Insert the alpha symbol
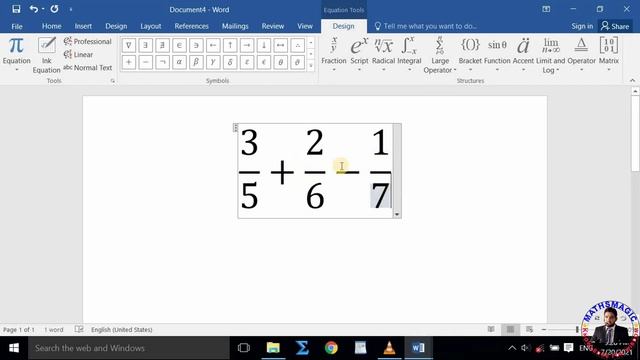 pos(179,62)
